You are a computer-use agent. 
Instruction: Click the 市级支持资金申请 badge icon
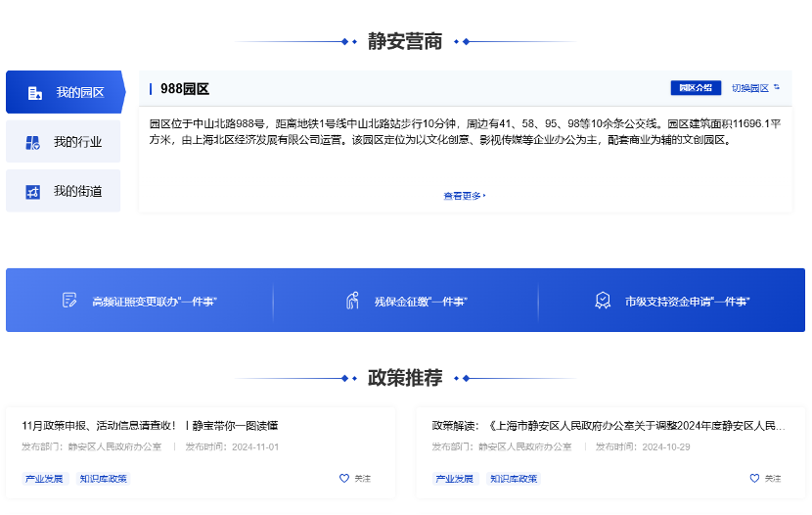[x=604, y=301]
